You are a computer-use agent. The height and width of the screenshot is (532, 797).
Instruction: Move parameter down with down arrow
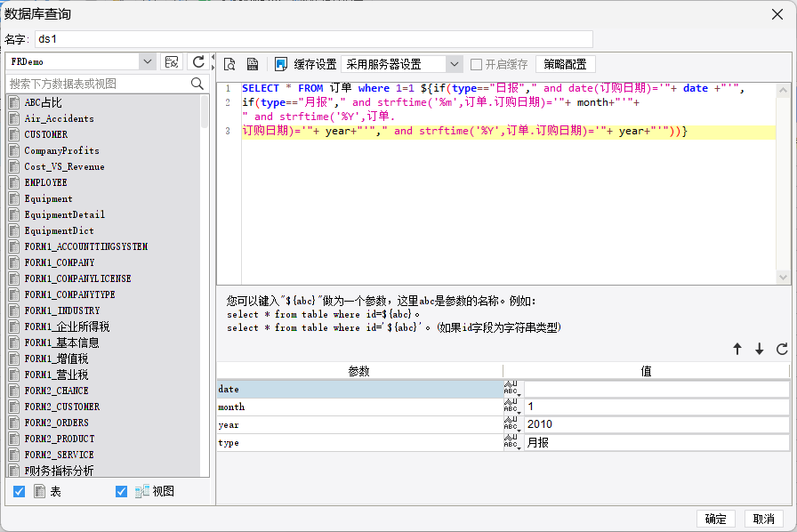[760, 349]
